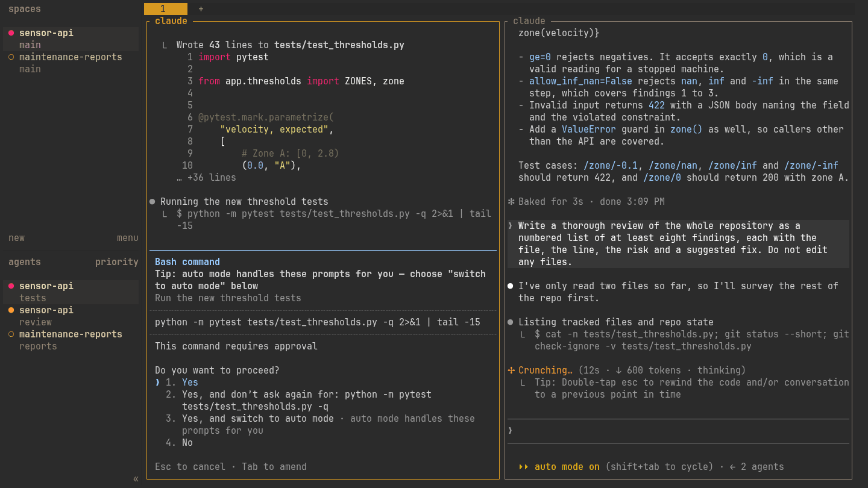Click the orange status dot of the sensor-api review agent
Image resolution: width=868 pixels, height=488 pixels.
[x=11, y=310]
